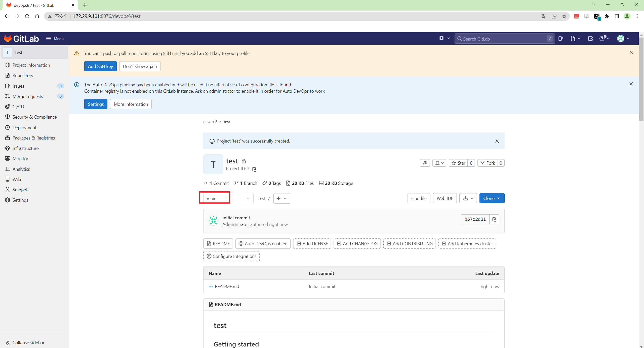Collapse the sidebar
Screen dimensions: 644x348
click(x=25, y=342)
